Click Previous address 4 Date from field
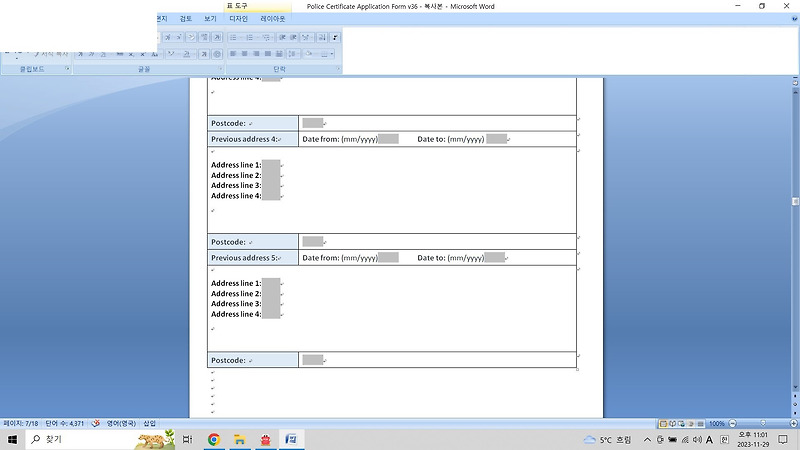The width and height of the screenshot is (800, 450). click(x=388, y=139)
